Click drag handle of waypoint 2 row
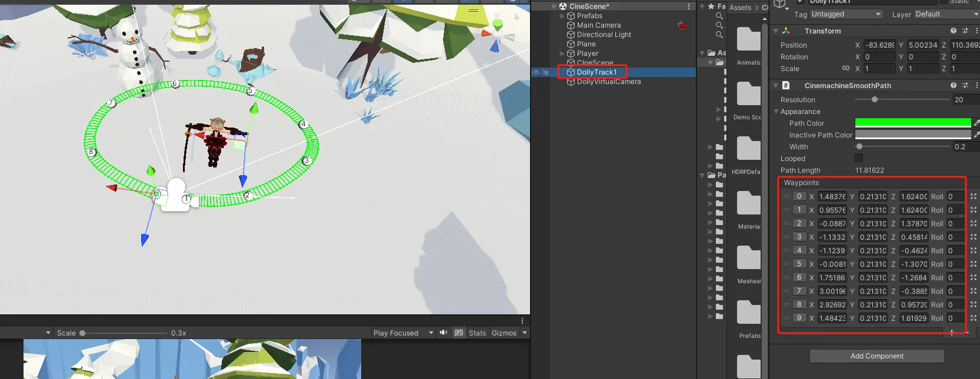This screenshot has height=379, width=980. point(786,223)
